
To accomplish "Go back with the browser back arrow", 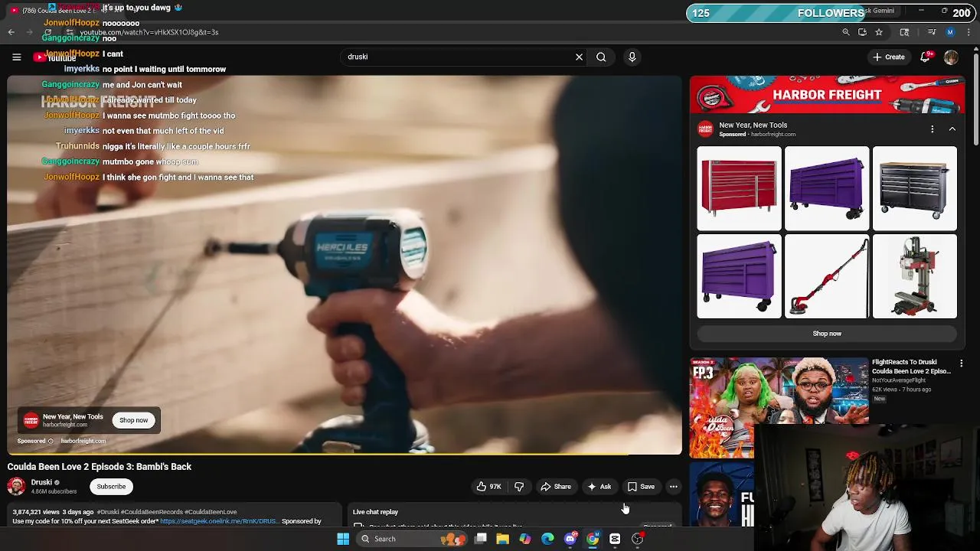I will (11, 32).
